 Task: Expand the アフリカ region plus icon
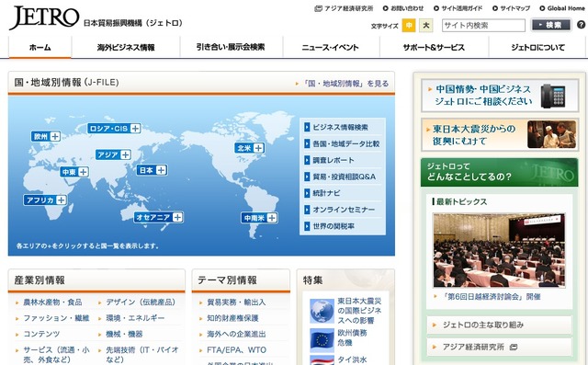pyautogui.click(x=61, y=200)
